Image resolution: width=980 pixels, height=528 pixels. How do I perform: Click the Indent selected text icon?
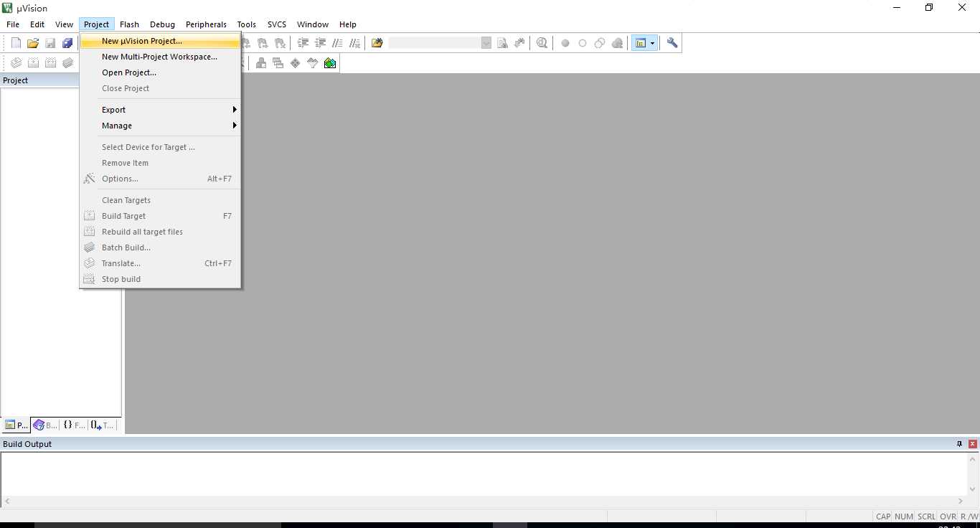point(303,43)
